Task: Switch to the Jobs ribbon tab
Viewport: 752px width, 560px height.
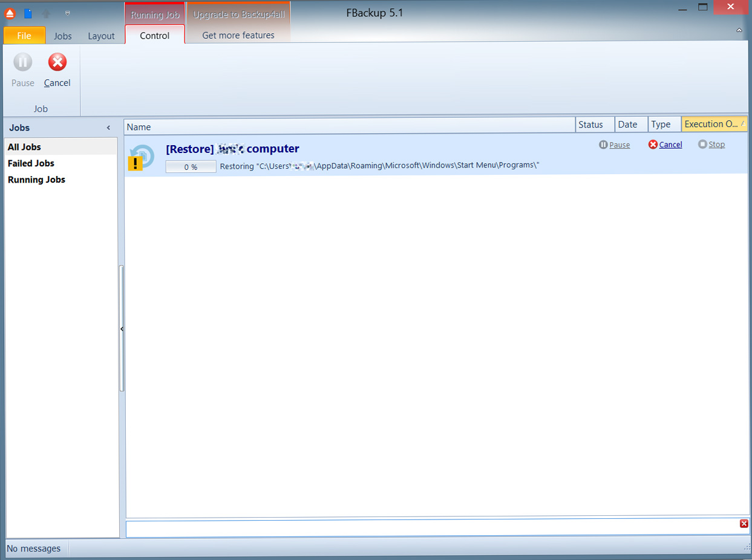Action: click(x=63, y=36)
